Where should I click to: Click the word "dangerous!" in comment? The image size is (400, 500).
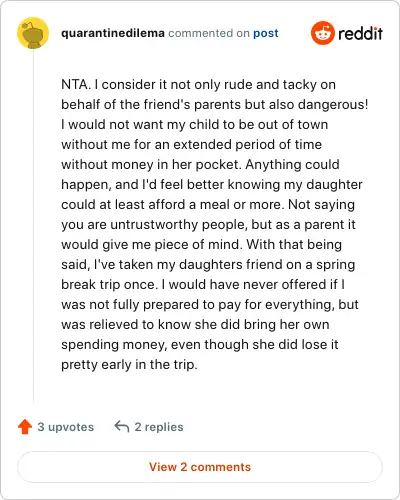pyautogui.click(x=333, y=104)
